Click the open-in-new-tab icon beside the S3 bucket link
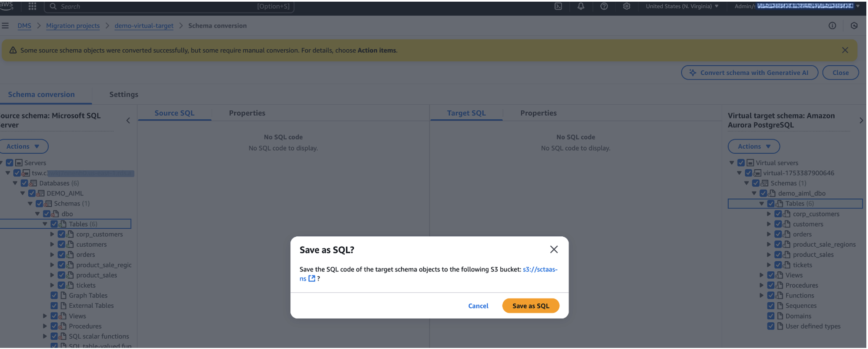Image resolution: width=868 pixels, height=349 pixels. [x=312, y=278]
